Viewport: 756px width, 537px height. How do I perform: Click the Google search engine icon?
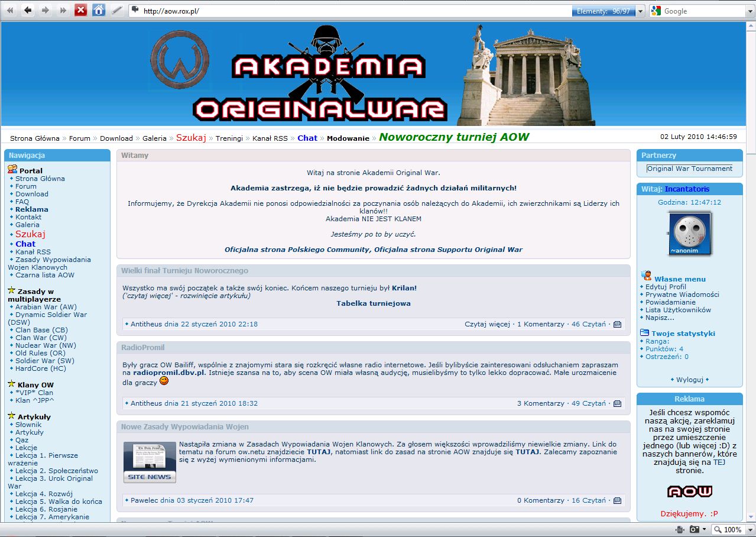click(656, 11)
